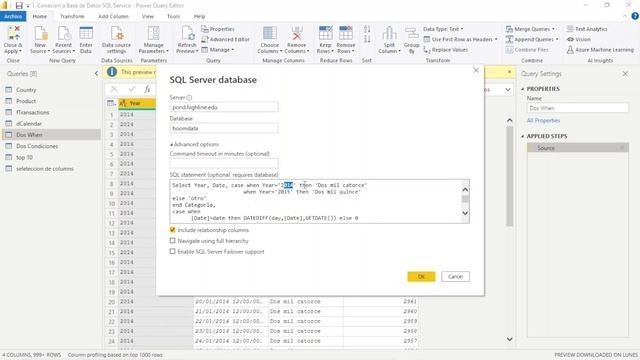
Task: Click the Remove Columns icon
Action: pos(297,33)
